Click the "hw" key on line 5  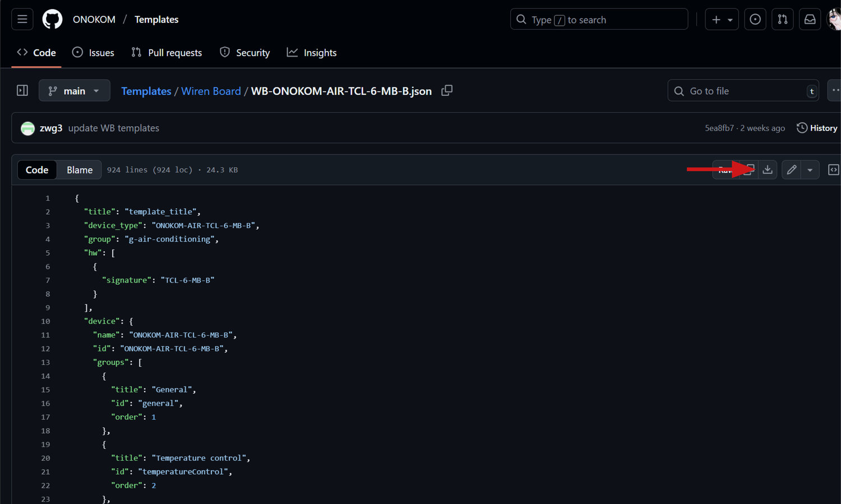[93, 253]
